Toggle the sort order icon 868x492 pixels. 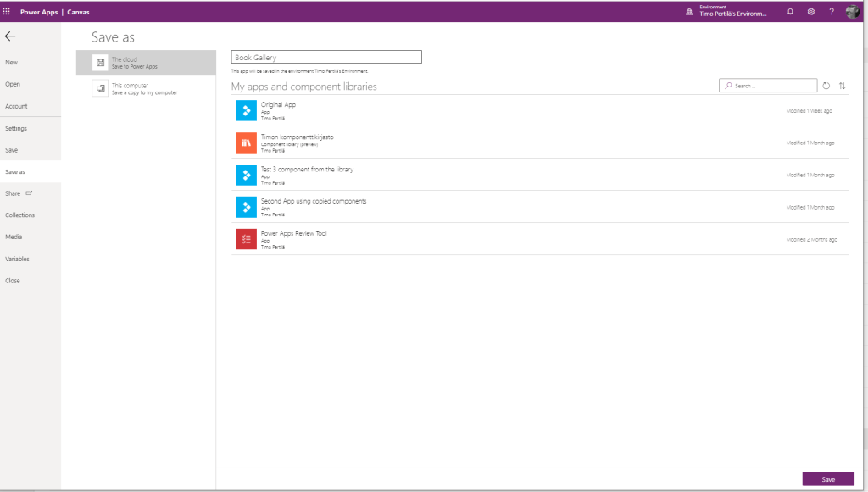point(842,86)
